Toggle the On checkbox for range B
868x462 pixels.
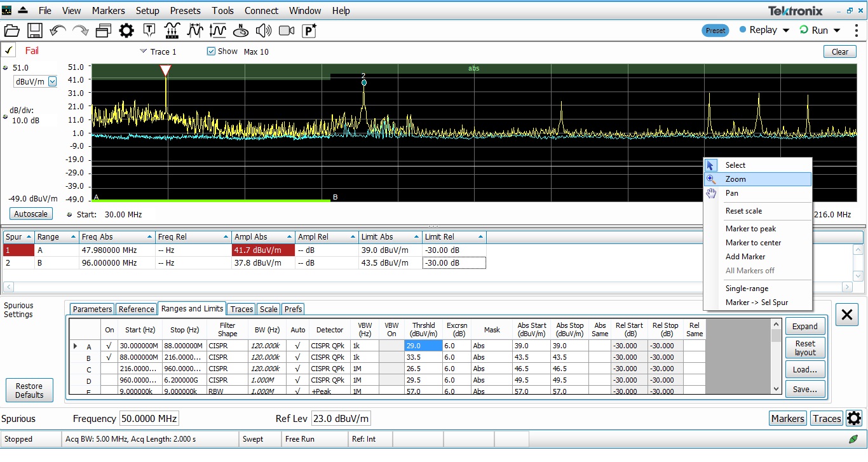click(x=109, y=357)
